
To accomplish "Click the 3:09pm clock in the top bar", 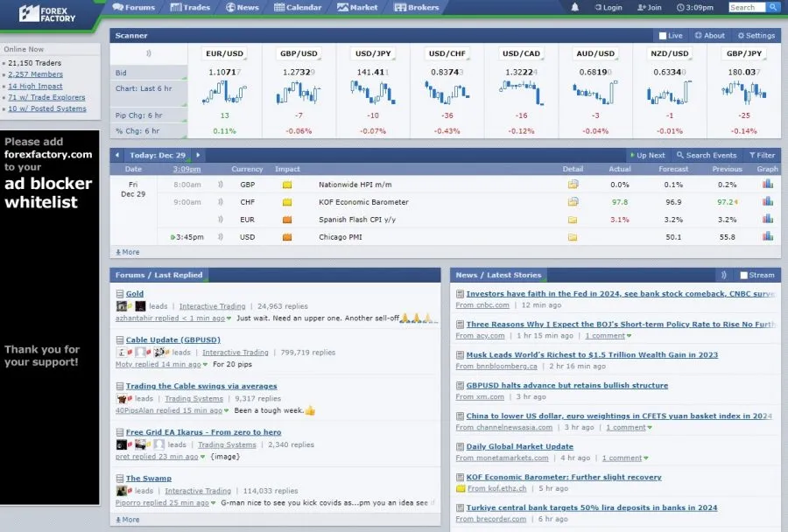I will (695, 8).
